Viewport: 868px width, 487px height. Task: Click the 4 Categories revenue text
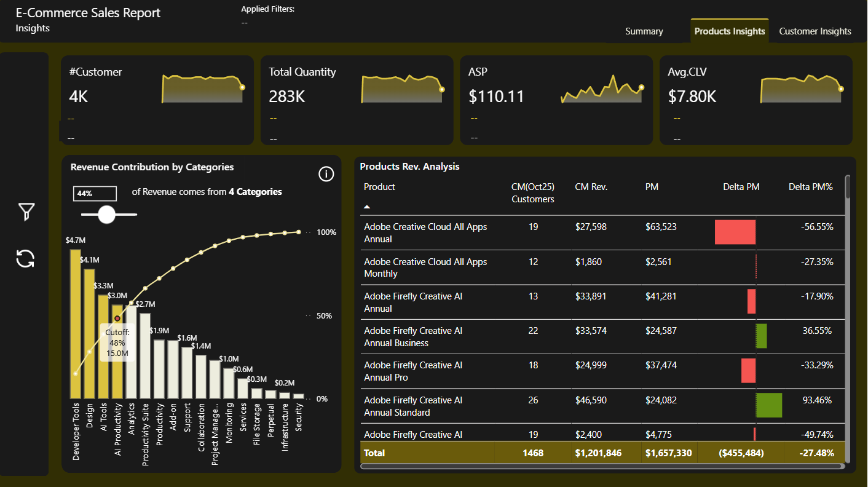point(255,192)
